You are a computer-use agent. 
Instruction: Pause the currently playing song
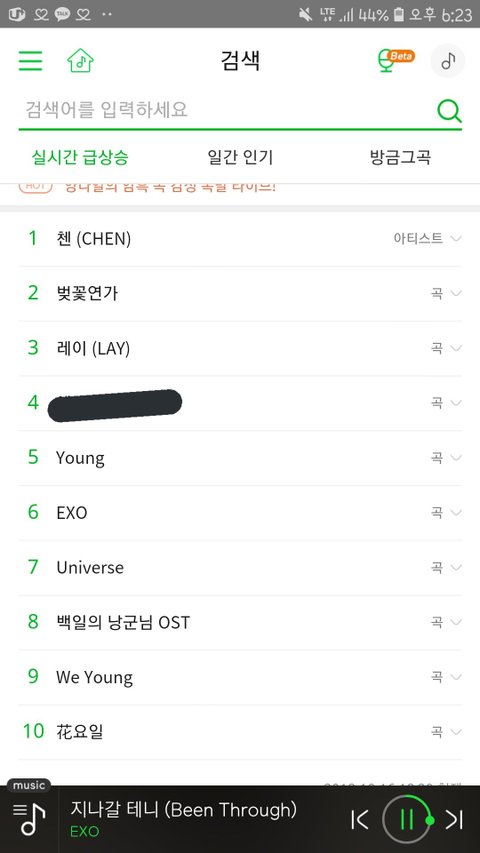coord(407,819)
